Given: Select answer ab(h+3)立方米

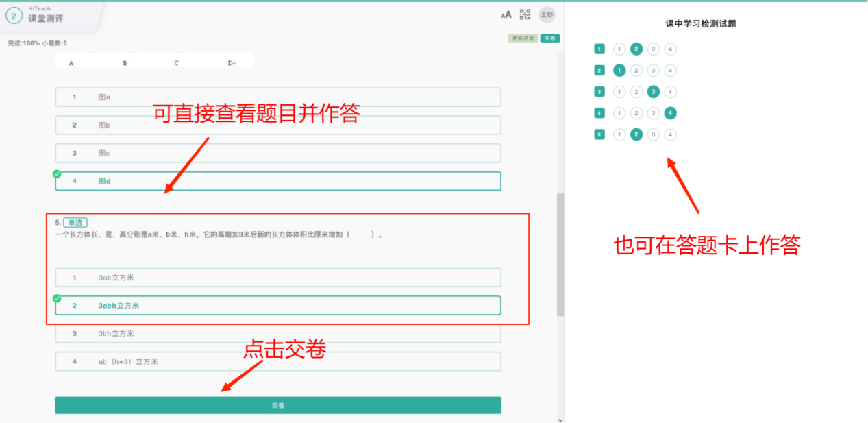Looking at the screenshot, I should pos(277,361).
